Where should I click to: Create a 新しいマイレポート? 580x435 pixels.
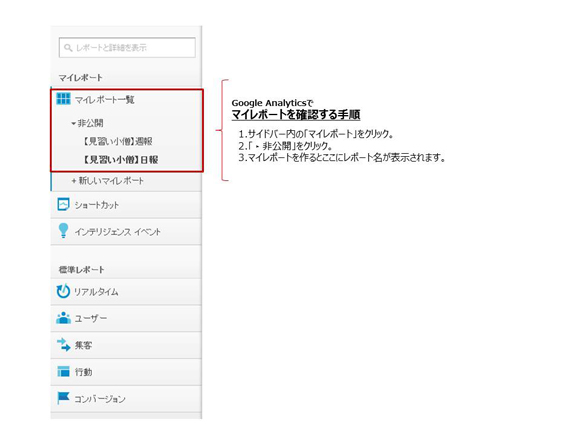[x=108, y=181]
